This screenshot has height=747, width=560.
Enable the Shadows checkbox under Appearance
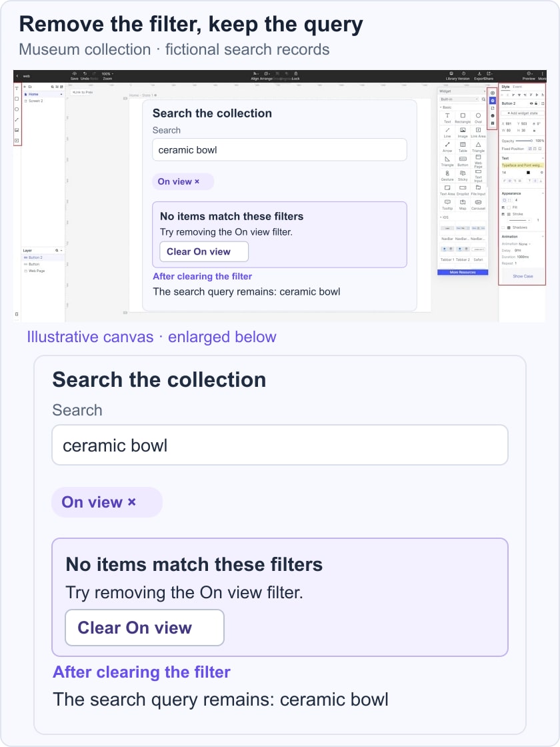pyautogui.click(x=503, y=227)
